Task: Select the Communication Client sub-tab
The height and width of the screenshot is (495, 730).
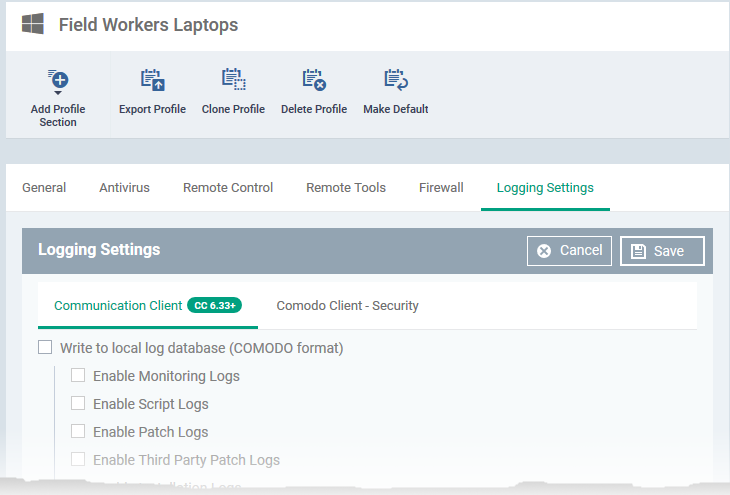Action: click(x=118, y=306)
